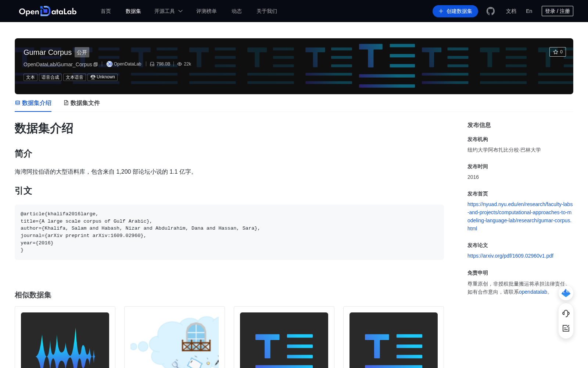Click the 登录 / 注册 button

coord(557,11)
